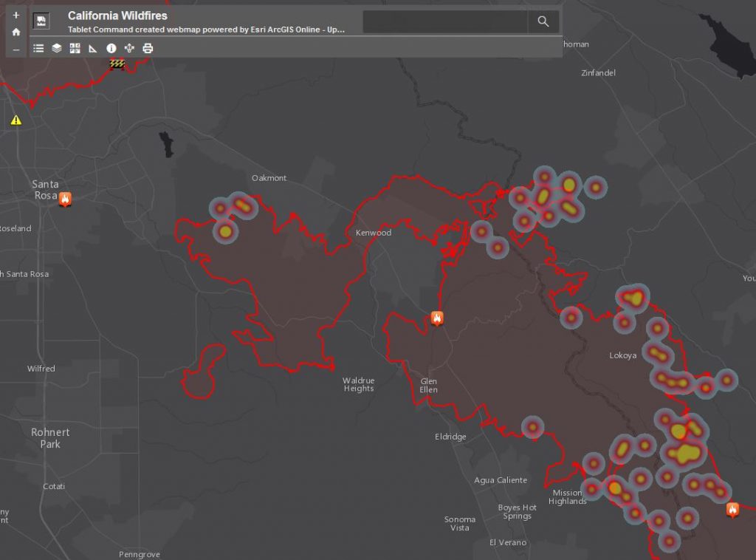756x560 pixels.
Task: Click the search magnifier button
Action: pyautogui.click(x=543, y=21)
